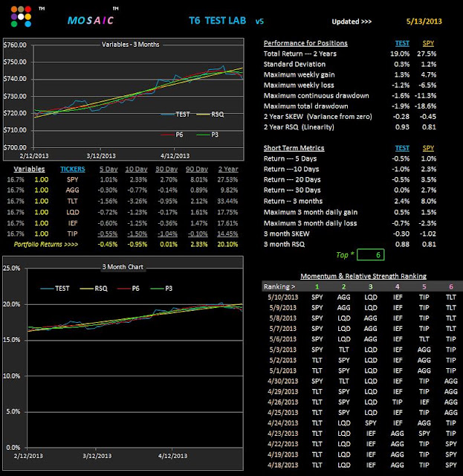Click SPY's 1.00 variable value
This screenshot has height=476, width=463.
click(42, 179)
